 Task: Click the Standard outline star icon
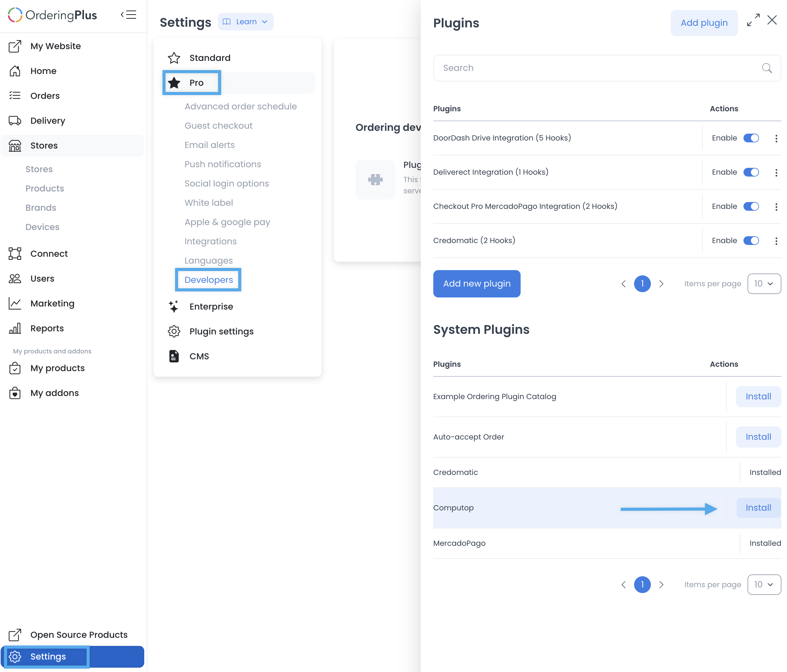(x=174, y=58)
